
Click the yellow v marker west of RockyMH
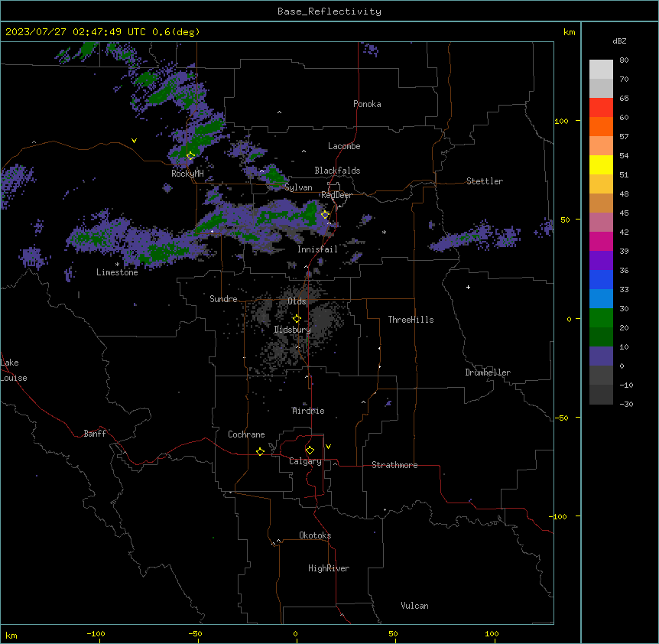134,141
